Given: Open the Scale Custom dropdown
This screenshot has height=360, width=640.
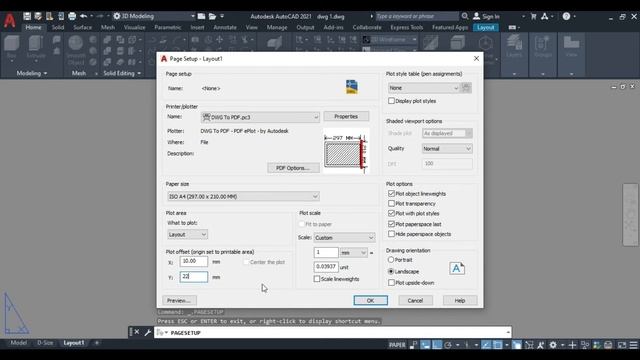Looking at the screenshot, I should 344,238.
